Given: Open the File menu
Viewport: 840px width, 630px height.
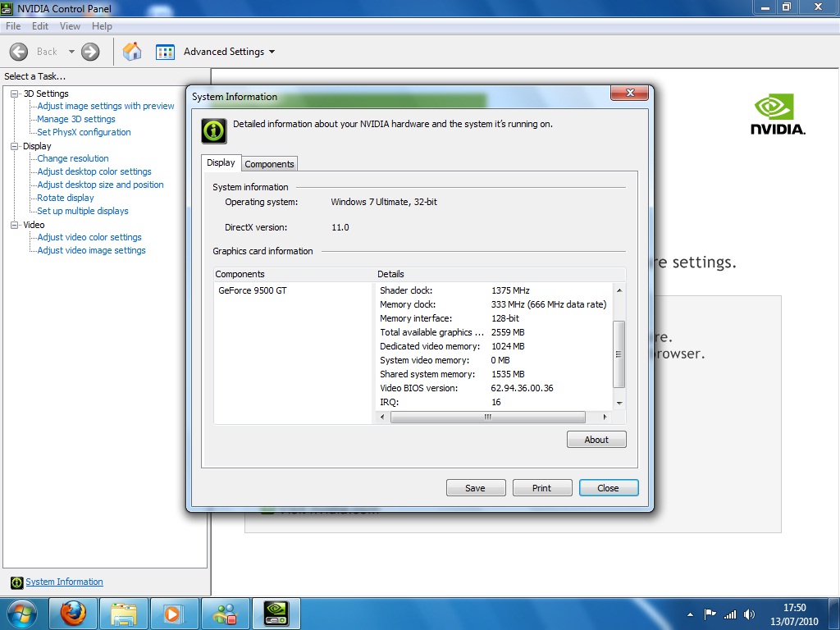Looking at the screenshot, I should pos(13,26).
